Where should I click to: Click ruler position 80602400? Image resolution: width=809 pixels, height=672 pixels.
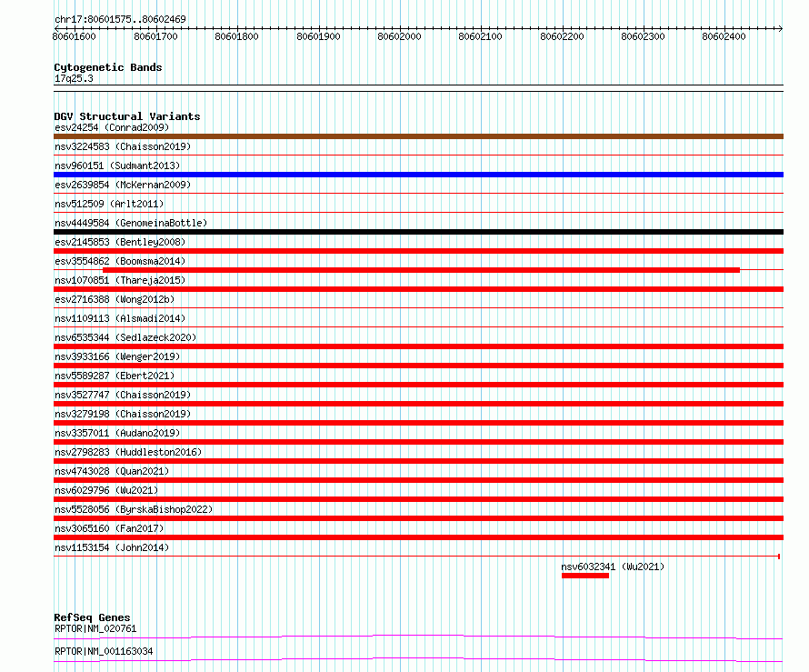[724, 36]
